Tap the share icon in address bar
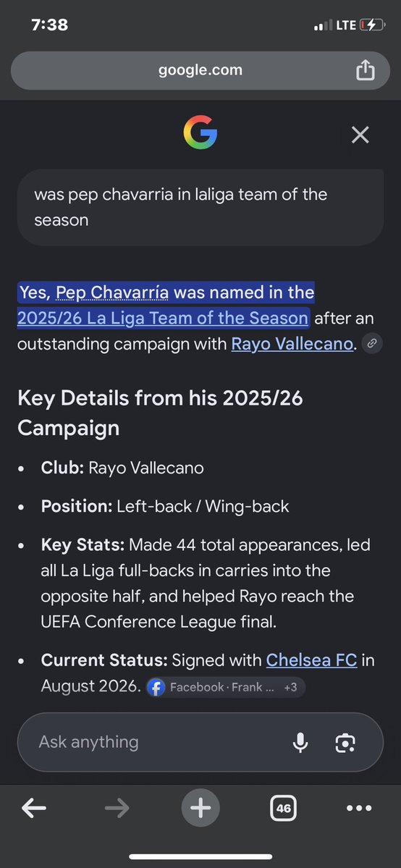The height and width of the screenshot is (868, 401). tap(365, 70)
